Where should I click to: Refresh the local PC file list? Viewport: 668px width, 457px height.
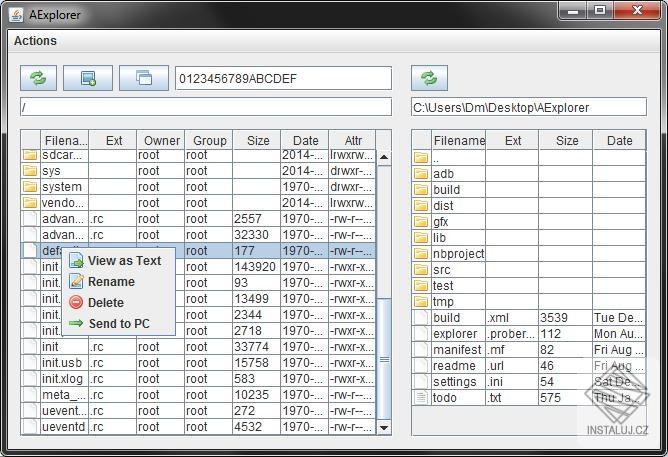click(x=429, y=78)
